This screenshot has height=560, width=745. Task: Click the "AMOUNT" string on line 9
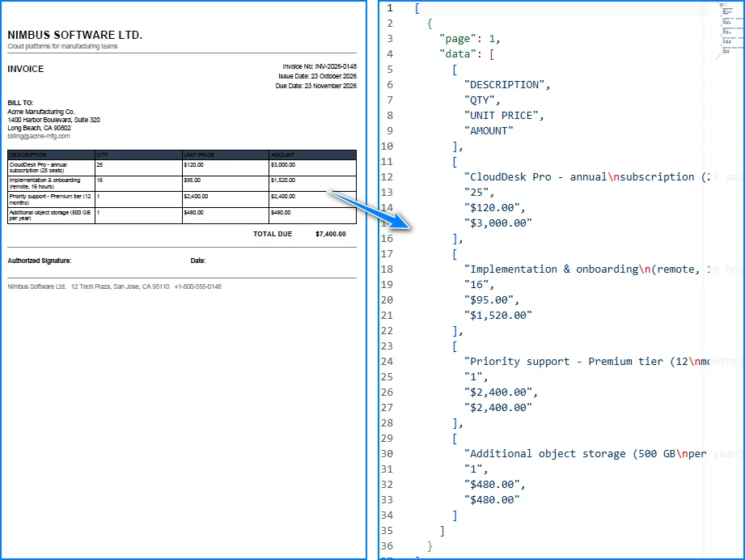pyautogui.click(x=489, y=131)
